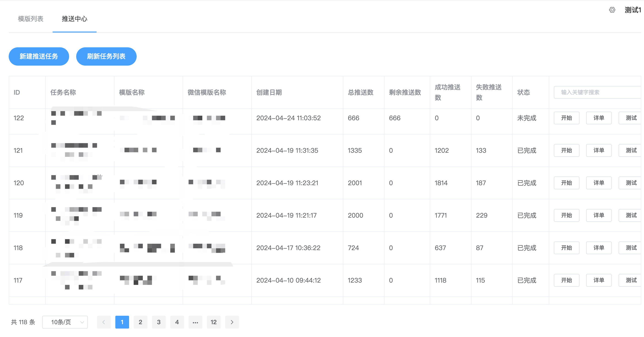Switch to the 模版列表 tab
The width and height of the screenshot is (644, 337).
pyautogui.click(x=31, y=19)
